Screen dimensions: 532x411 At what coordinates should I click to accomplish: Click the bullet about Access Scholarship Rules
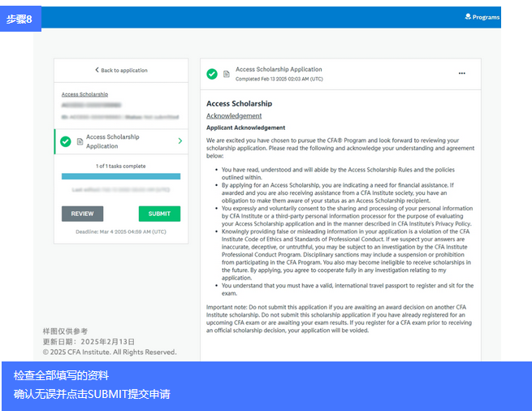pos(338,174)
